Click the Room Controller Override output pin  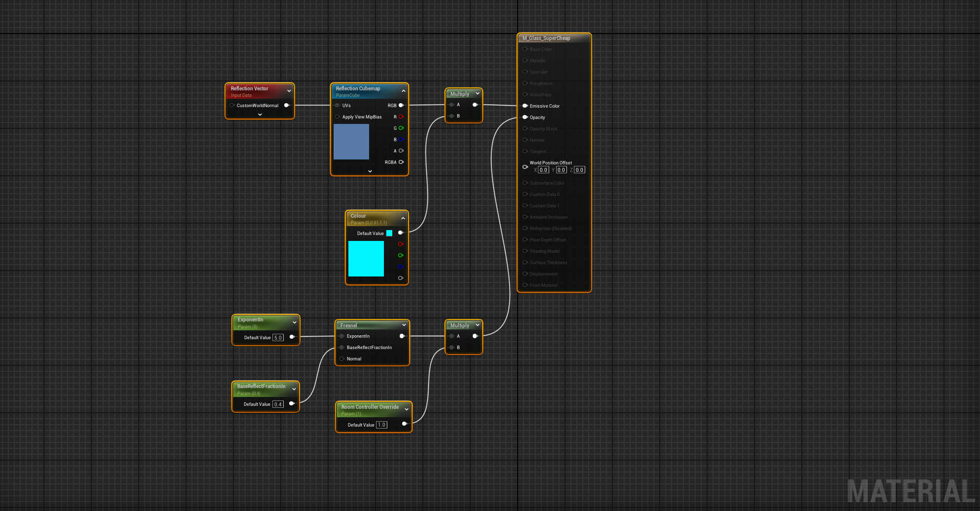(x=404, y=424)
